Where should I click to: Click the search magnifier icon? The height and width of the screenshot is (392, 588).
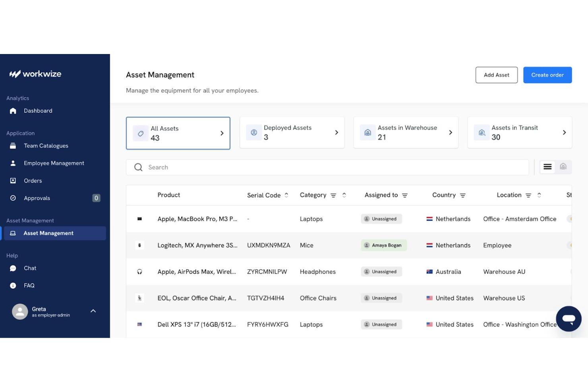click(138, 167)
